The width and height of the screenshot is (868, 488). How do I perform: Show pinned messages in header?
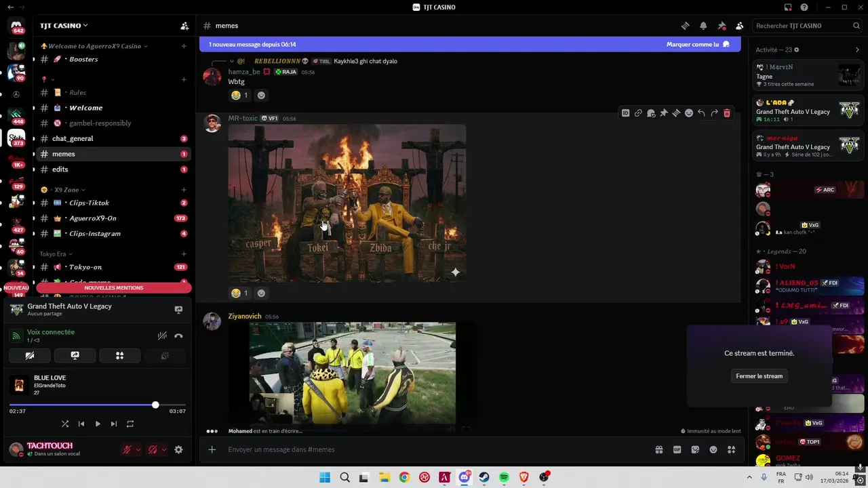[722, 26]
